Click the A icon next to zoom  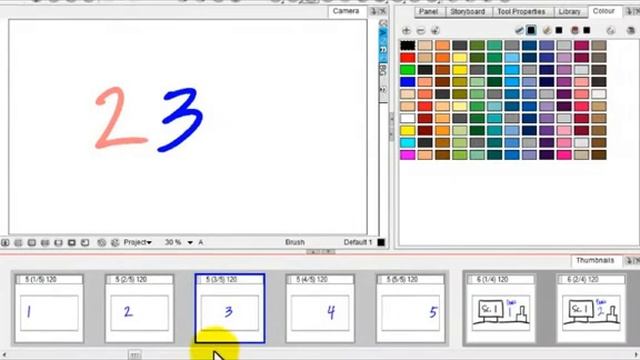tap(201, 242)
